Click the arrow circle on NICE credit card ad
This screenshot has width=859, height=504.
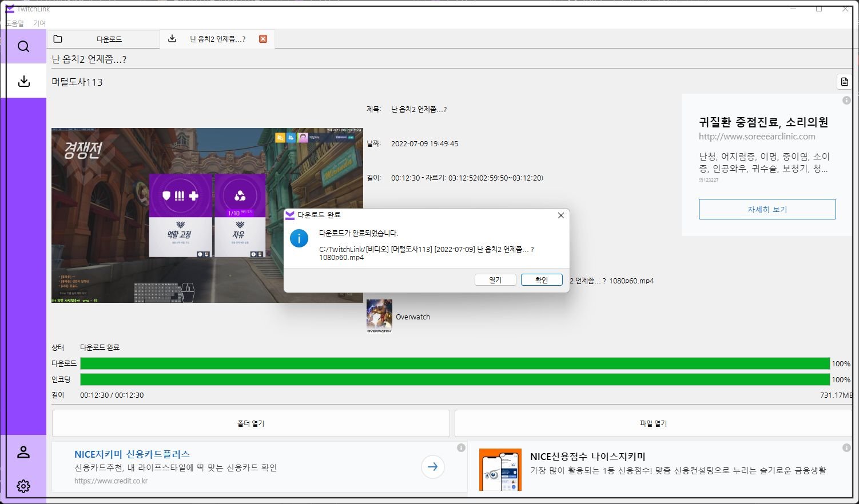coord(433,467)
